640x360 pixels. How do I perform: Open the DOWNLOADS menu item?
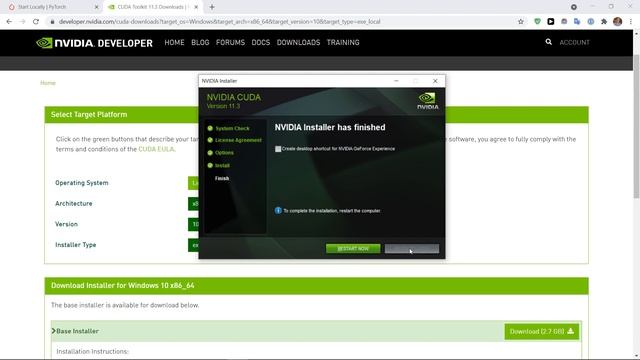point(298,42)
